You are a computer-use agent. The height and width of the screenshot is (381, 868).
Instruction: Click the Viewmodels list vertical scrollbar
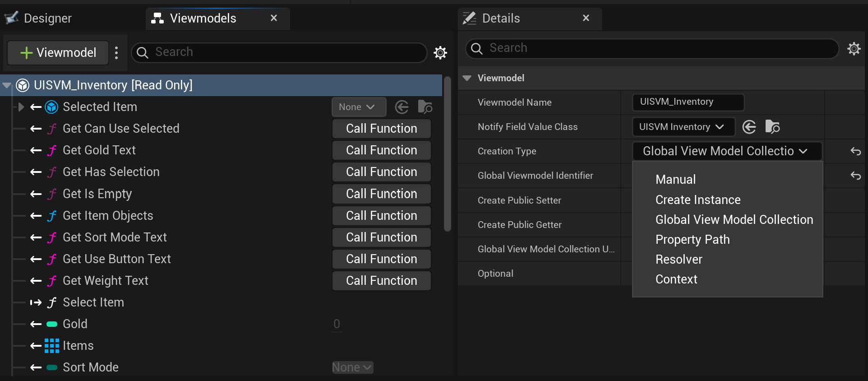pos(448,153)
